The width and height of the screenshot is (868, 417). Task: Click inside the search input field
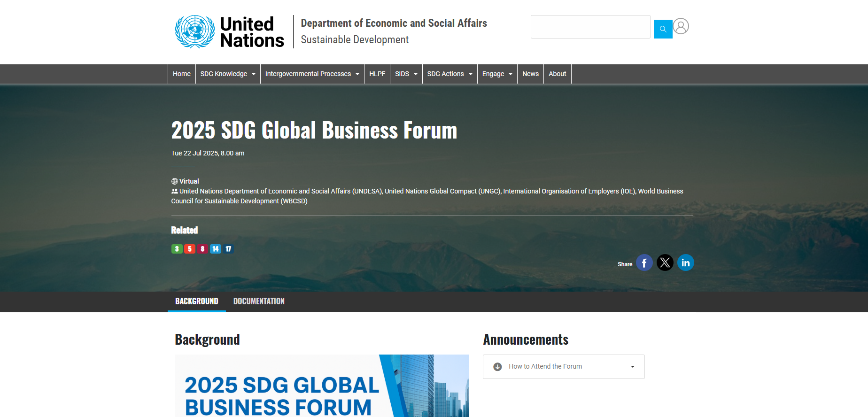click(x=590, y=27)
